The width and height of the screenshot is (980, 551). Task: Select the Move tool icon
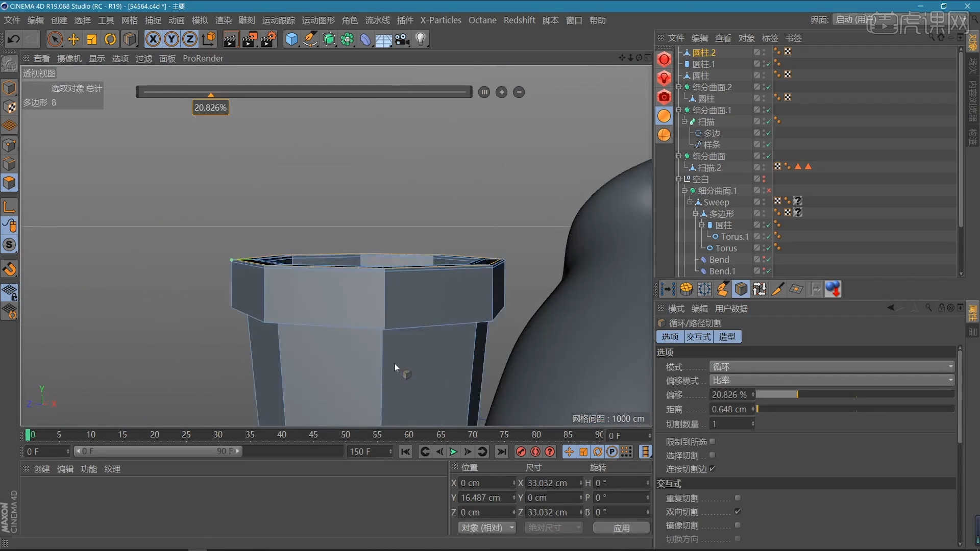(x=73, y=39)
